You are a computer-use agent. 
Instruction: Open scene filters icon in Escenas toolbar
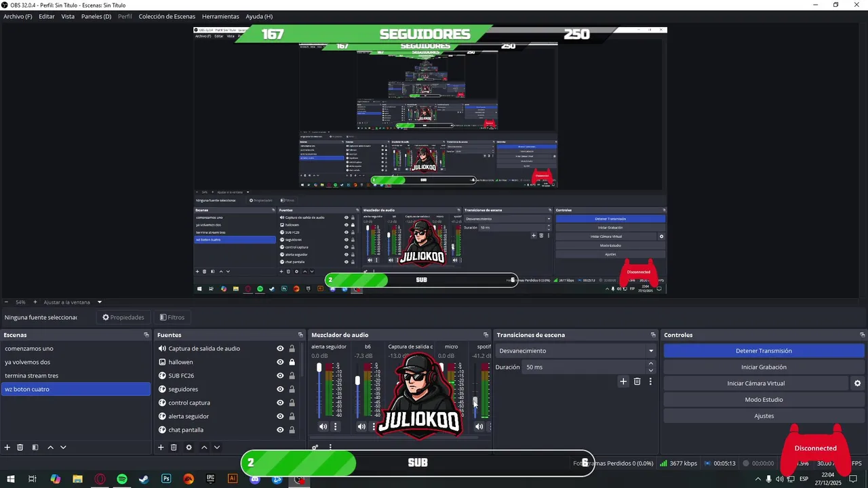tap(35, 447)
